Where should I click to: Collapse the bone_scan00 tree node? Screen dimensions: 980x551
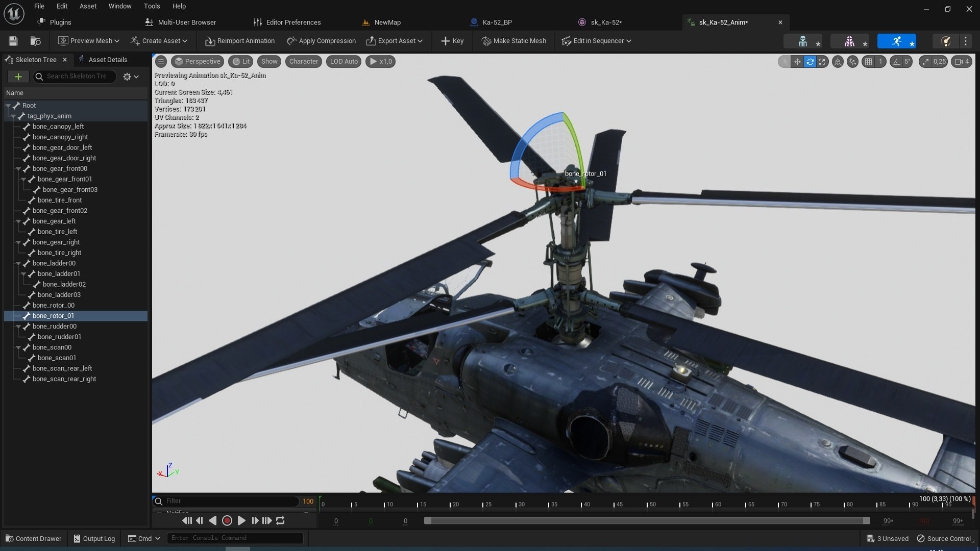[x=18, y=347]
